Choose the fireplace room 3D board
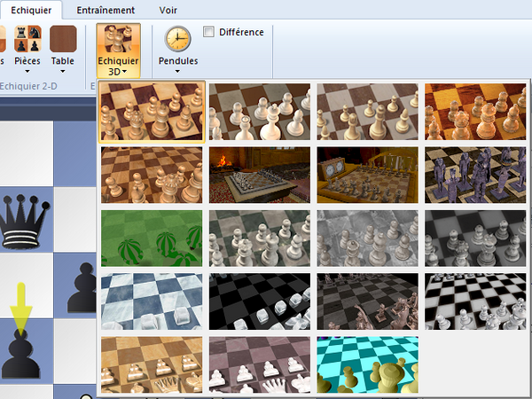 click(260, 175)
